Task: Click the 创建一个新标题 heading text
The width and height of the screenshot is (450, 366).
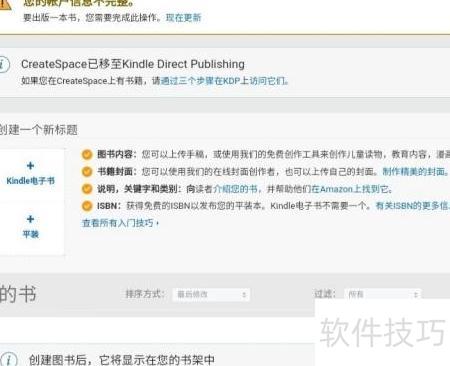Action: pyautogui.click(x=38, y=130)
